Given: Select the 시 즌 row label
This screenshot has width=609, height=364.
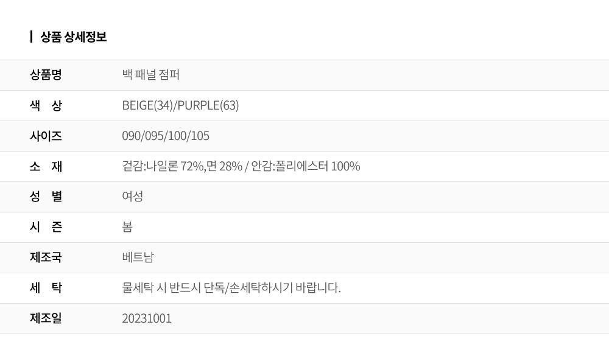Looking at the screenshot, I should click(x=46, y=227).
